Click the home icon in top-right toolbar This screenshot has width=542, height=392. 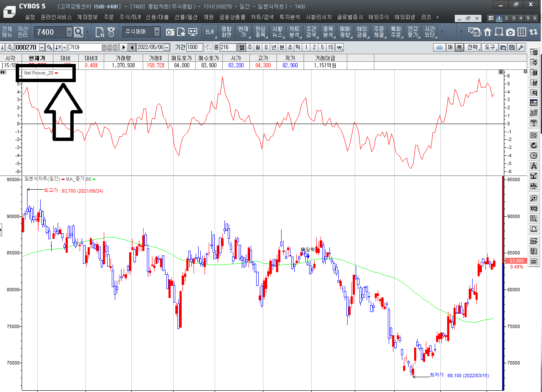point(487,32)
